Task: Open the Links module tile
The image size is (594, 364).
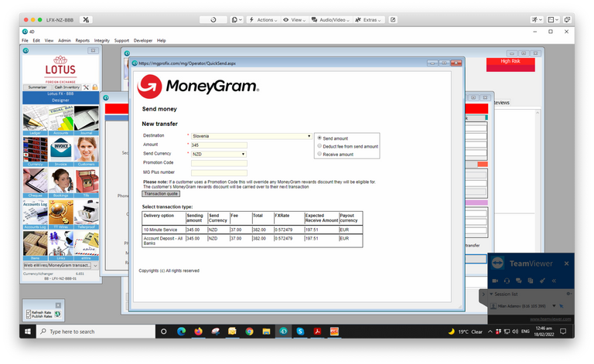Action: (x=60, y=245)
